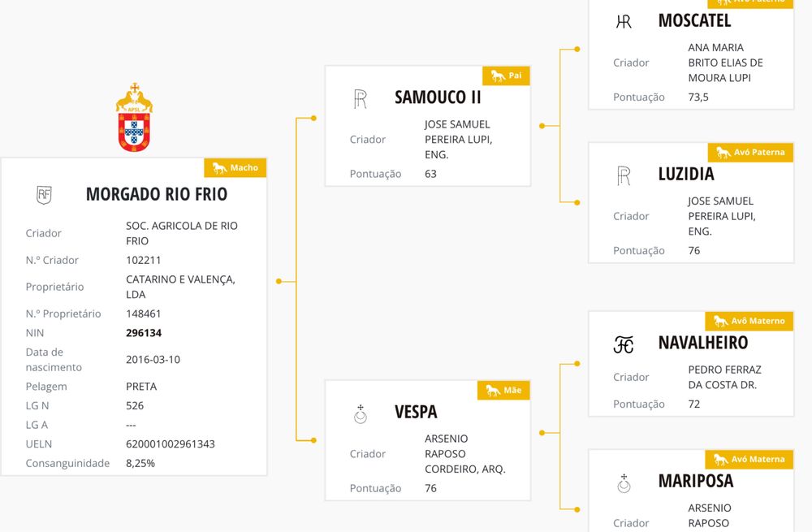Click the APSL coat of arms crest

[x=134, y=117]
